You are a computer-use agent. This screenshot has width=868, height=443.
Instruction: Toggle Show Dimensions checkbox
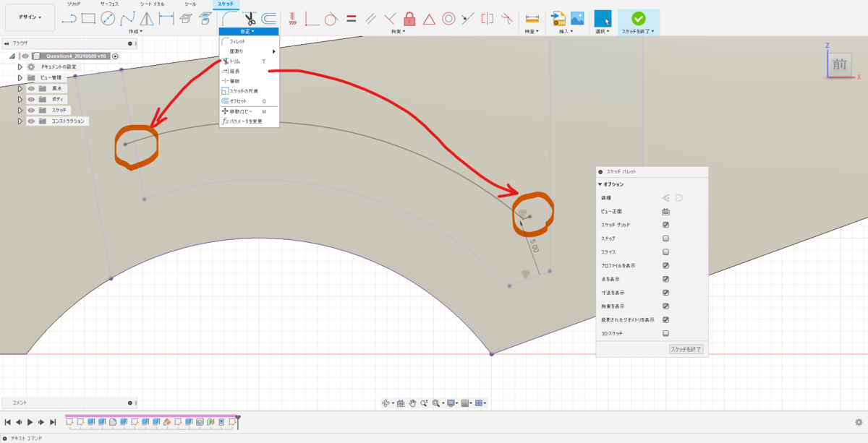[x=665, y=293]
